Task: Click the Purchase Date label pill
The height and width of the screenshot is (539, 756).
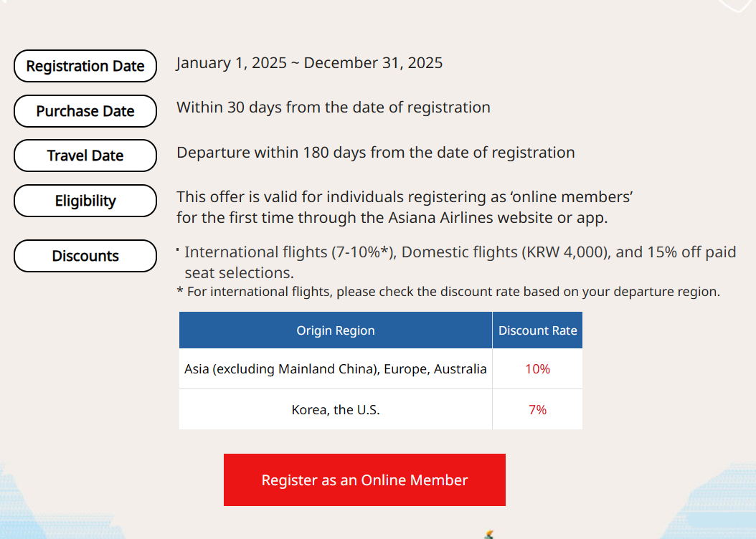Action: [85, 111]
